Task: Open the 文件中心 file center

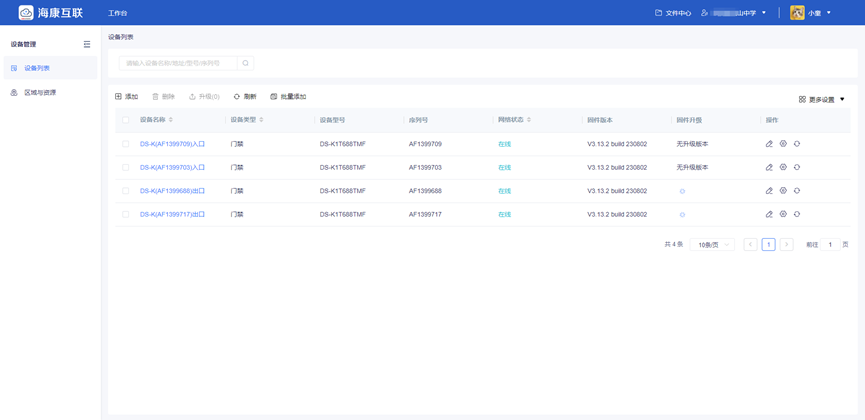Action: click(673, 13)
